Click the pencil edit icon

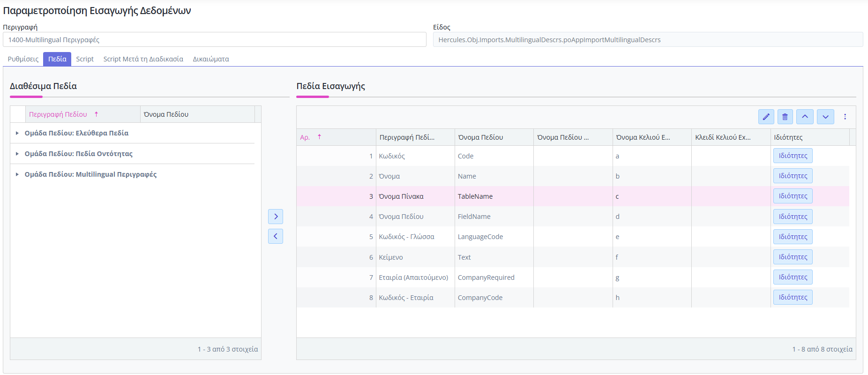766,117
